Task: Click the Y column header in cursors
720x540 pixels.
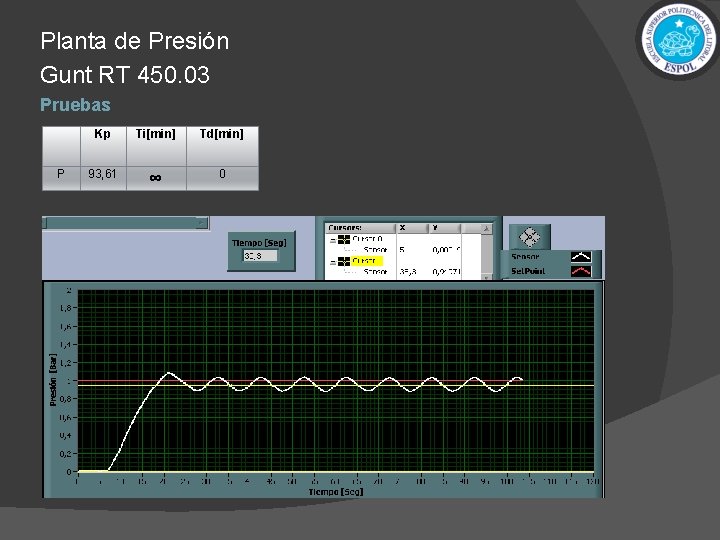Action: click(x=444, y=228)
